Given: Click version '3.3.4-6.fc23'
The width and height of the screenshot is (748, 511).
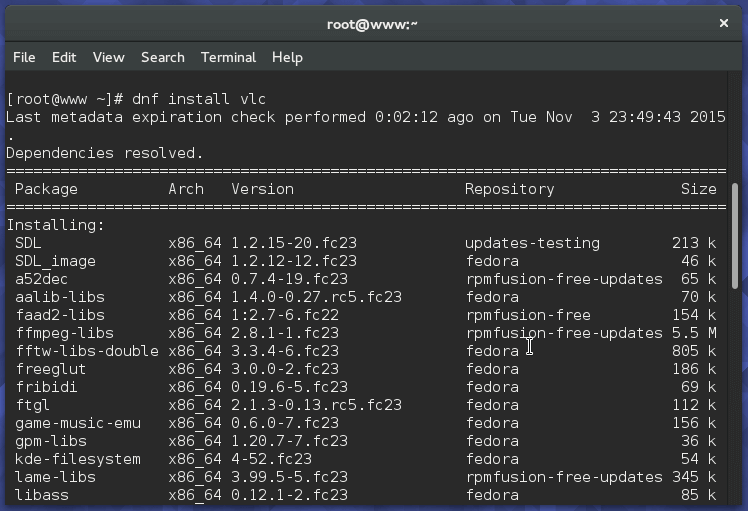Looking at the screenshot, I should pos(285,351).
